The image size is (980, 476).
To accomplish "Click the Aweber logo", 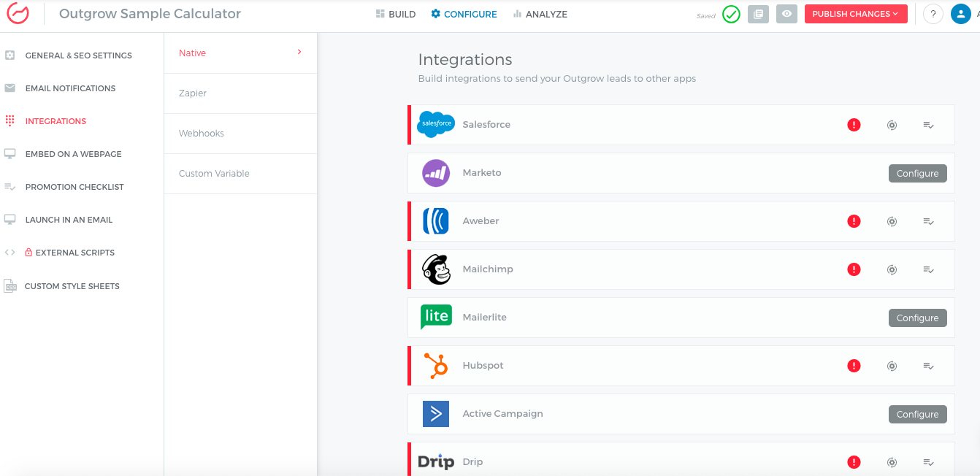I will [x=436, y=221].
